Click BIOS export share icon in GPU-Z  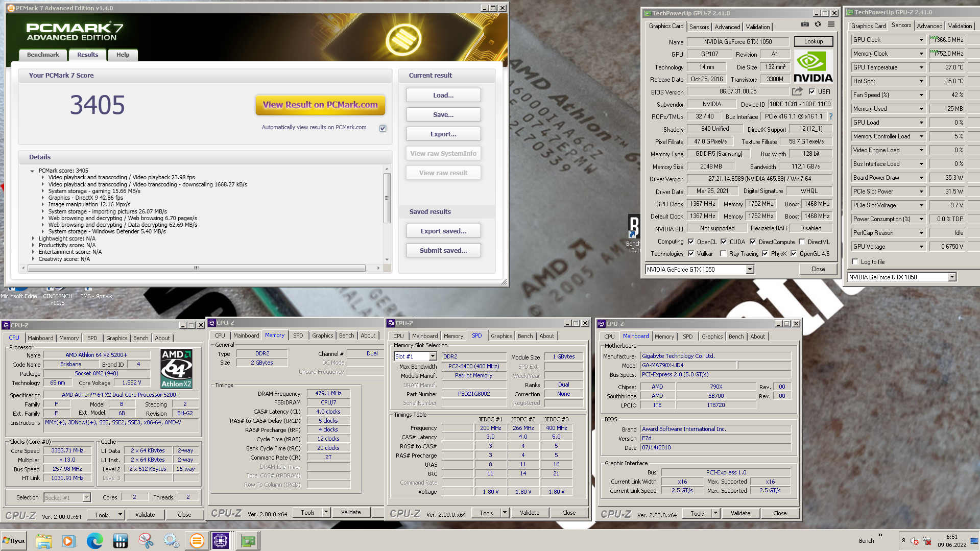click(x=797, y=91)
